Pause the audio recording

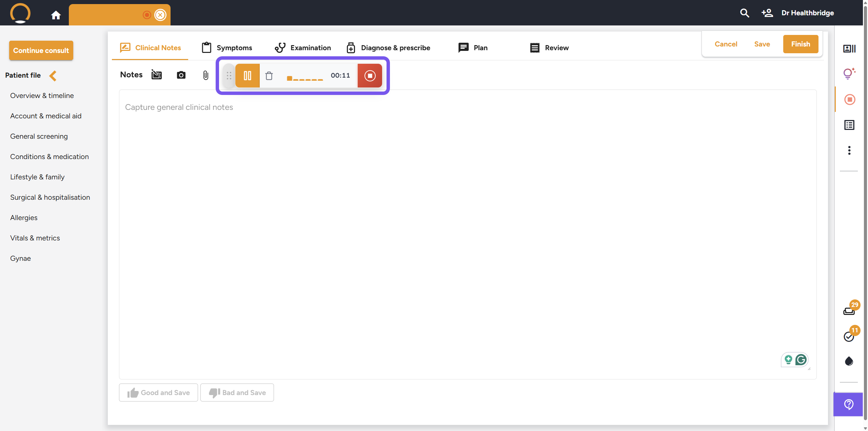pyautogui.click(x=247, y=76)
